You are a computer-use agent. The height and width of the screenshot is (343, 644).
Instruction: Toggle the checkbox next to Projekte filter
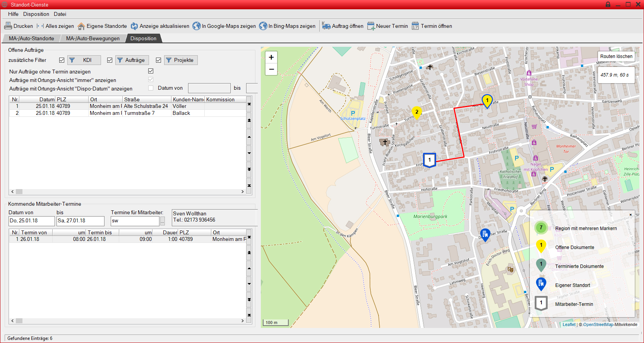tap(158, 60)
